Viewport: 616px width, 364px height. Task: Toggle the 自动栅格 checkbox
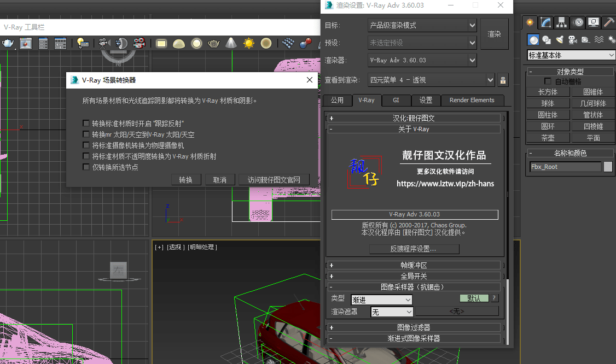(548, 81)
